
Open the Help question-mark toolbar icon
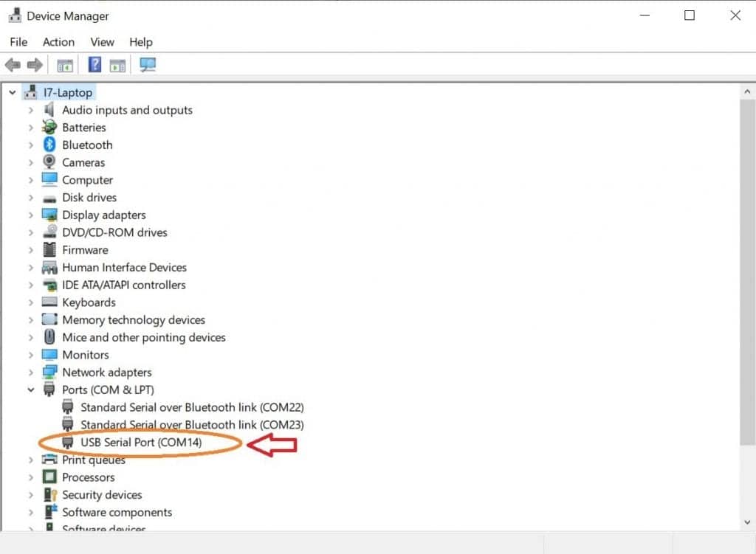pos(94,65)
